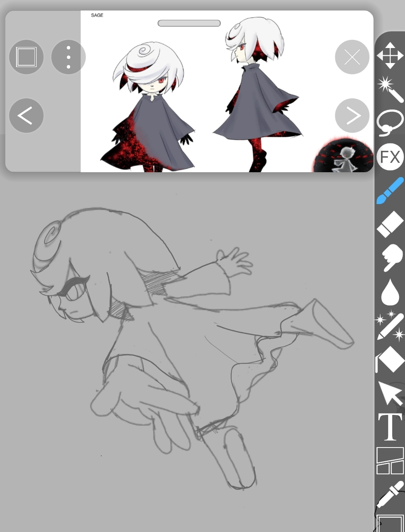The width and height of the screenshot is (405, 532).
Task: Click the square icon in reference window
Action: [x=26, y=57]
